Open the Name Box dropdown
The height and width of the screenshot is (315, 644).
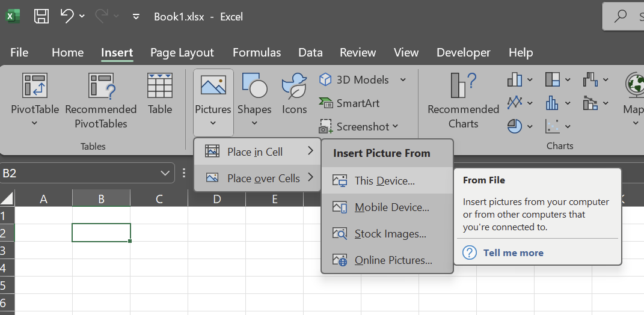165,174
